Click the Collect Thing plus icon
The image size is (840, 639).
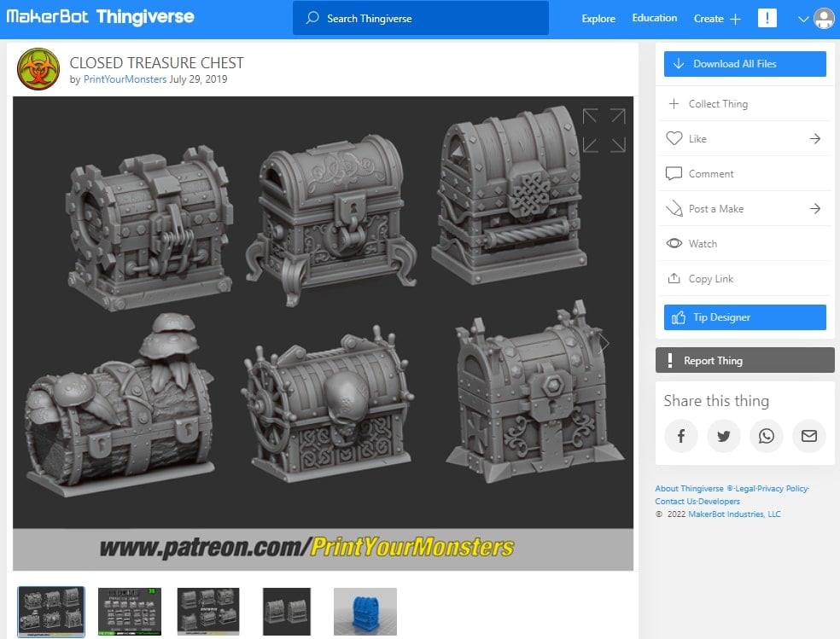coord(674,104)
